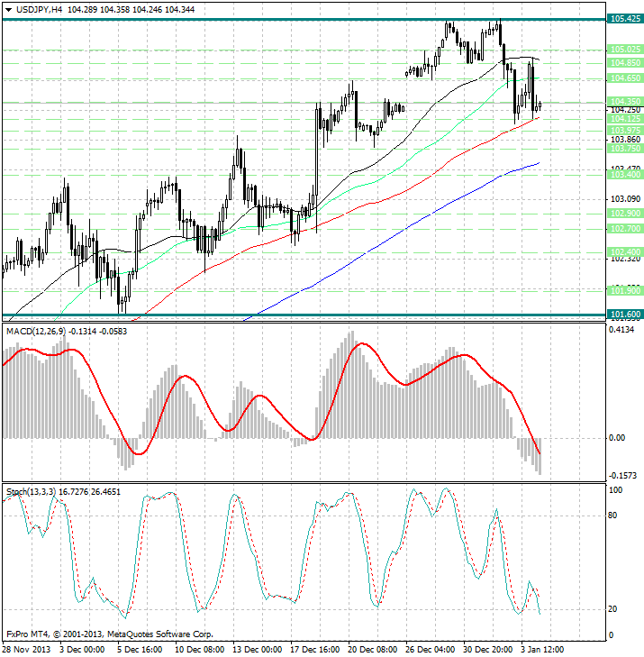Select the 104.650 price level label

coord(625,78)
